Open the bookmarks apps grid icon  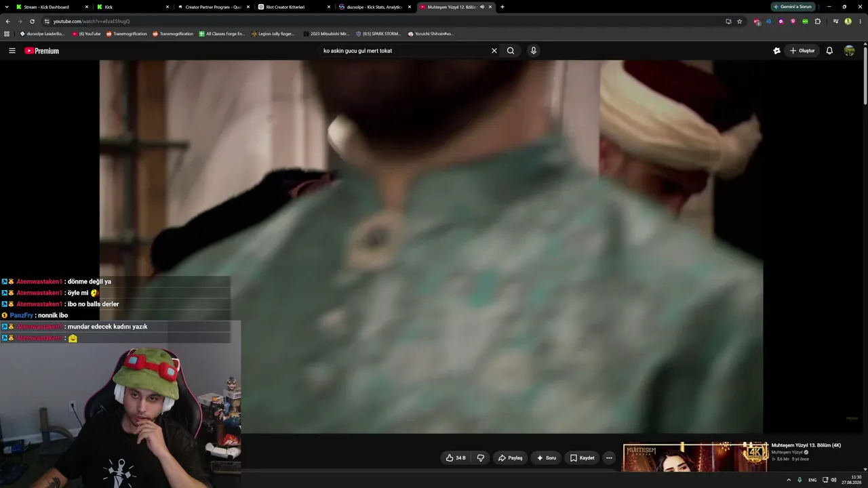point(7,34)
